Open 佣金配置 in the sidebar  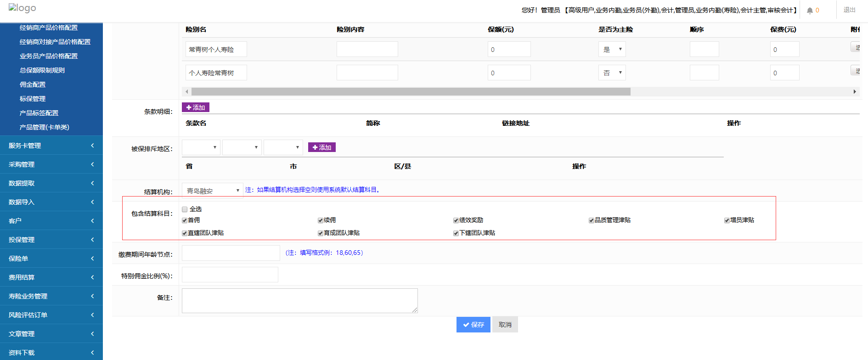click(x=33, y=84)
